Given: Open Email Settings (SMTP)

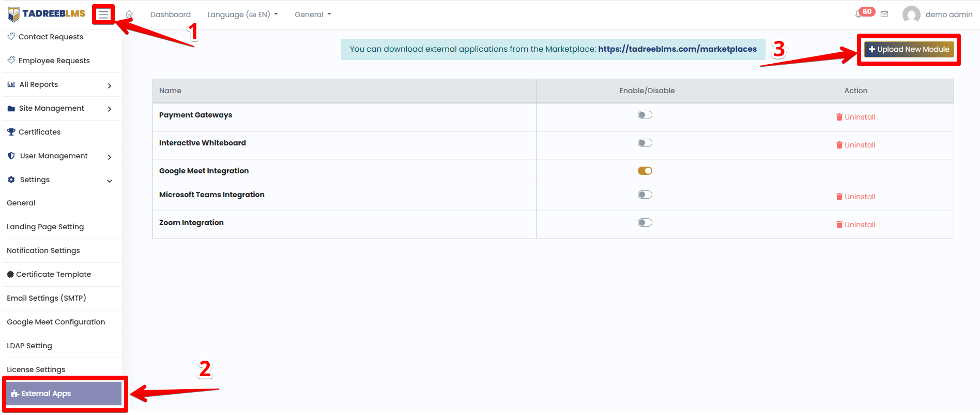Looking at the screenshot, I should [47, 298].
